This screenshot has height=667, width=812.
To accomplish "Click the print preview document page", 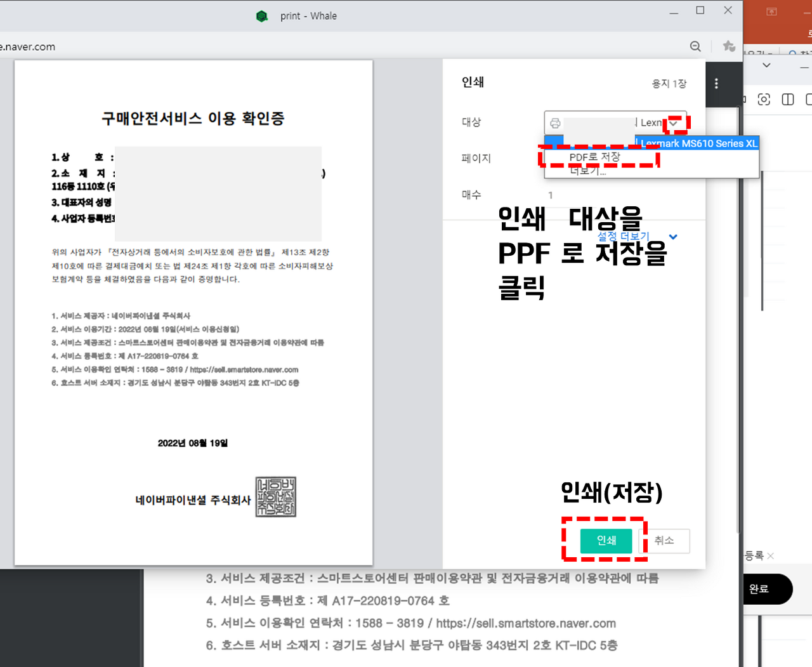I will (193, 312).
